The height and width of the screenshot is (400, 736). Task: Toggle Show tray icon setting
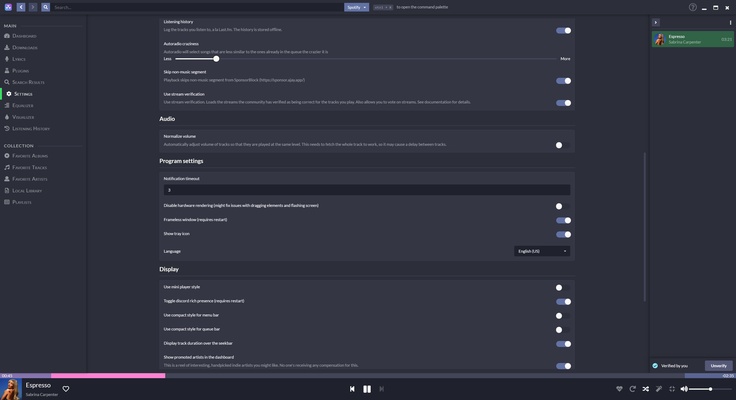click(x=563, y=234)
